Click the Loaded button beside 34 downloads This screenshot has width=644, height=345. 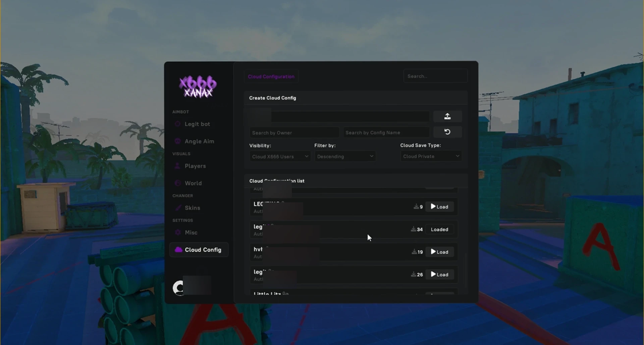(x=439, y=229)
